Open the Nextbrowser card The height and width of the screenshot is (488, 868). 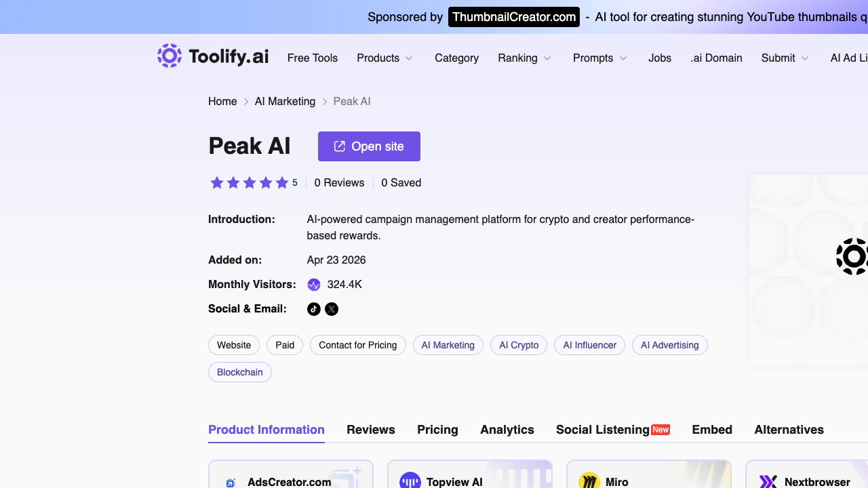tap(806, 474)
